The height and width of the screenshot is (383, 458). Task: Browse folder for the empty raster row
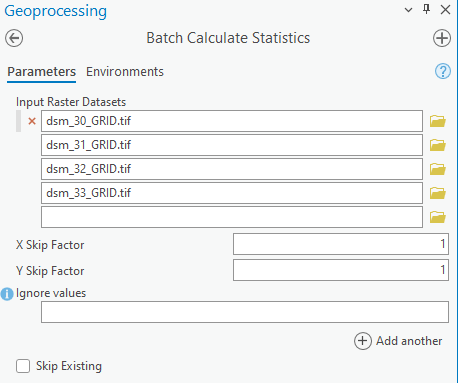(437, 217)
